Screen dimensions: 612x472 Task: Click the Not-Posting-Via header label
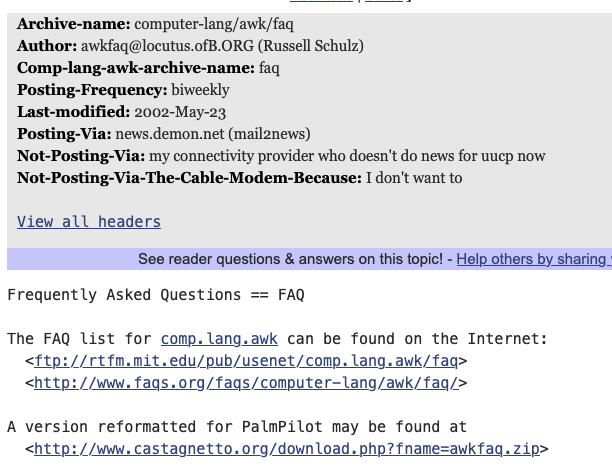(x=80, y=156)
